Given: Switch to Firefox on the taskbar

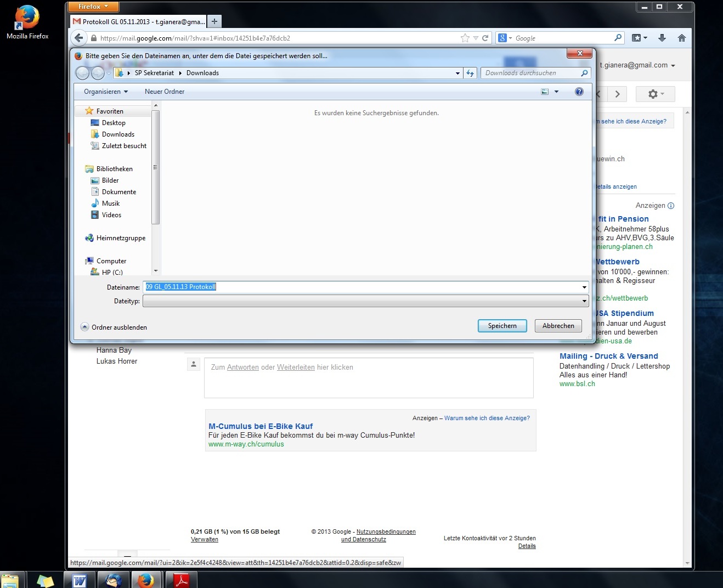Looking at the screenshot, I should coord(146,580).
